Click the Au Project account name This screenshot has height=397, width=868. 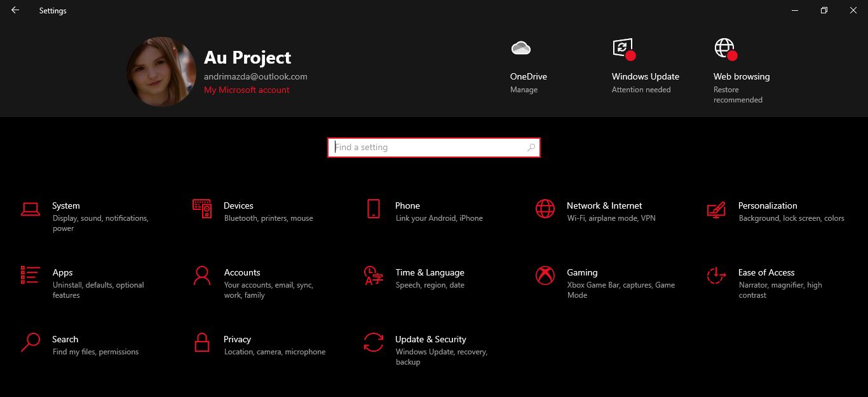coord(247,58)
